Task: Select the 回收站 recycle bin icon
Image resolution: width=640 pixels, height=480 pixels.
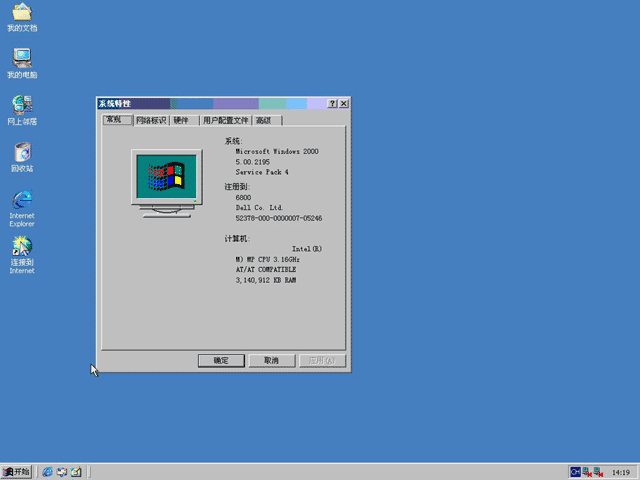Action: [x=22, y=157]
